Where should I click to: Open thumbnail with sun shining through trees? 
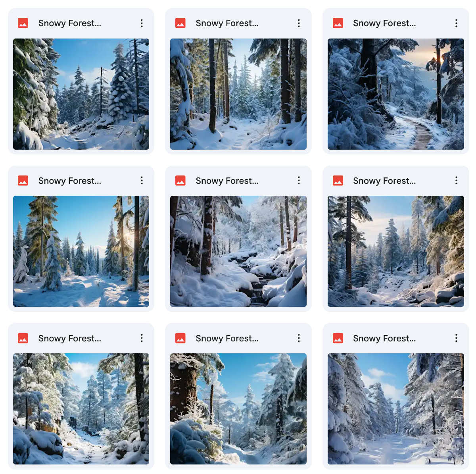(81, 251)
